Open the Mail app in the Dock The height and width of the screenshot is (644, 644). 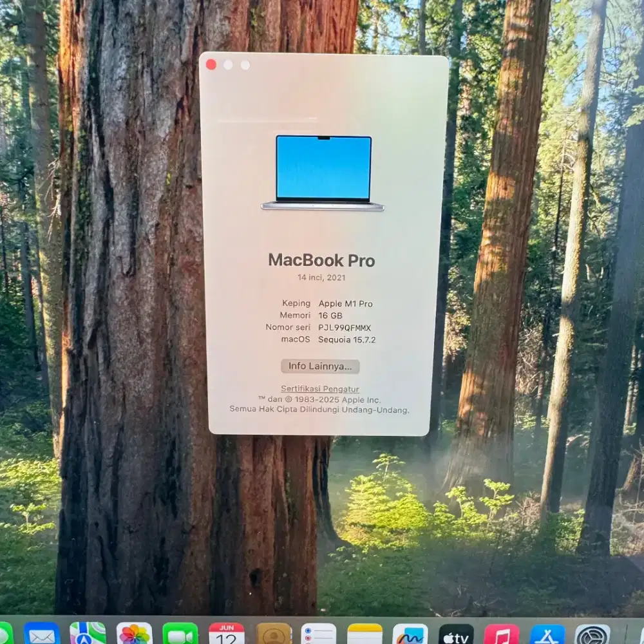tap(41, 633)
